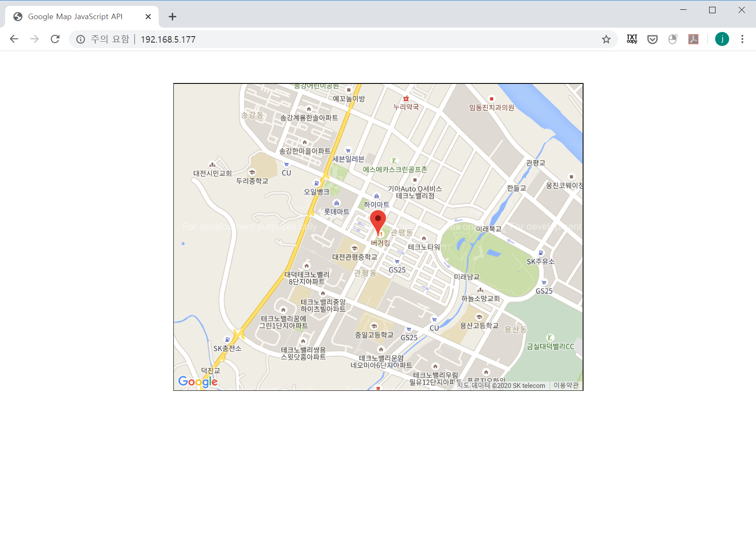The height and width of the screenshot is (536, 756).
Task: Open the PDF extension icon
Action: [x=693, y=39]
